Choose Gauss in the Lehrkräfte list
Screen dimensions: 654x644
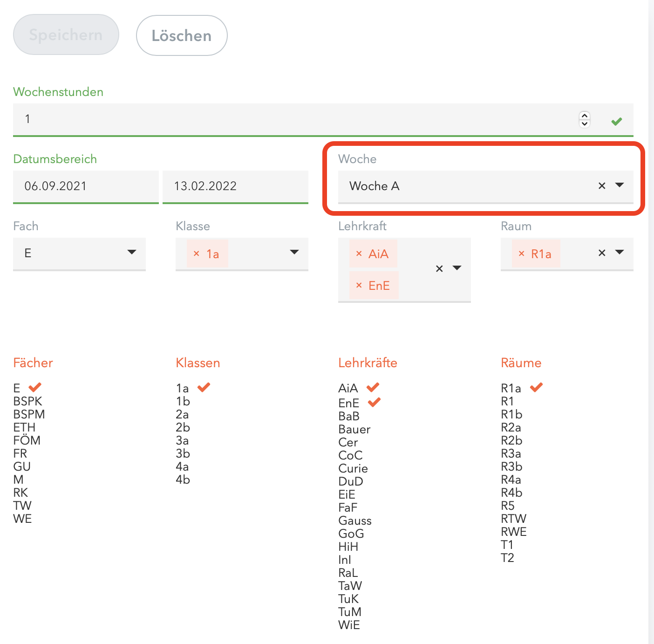coord(355,520)
